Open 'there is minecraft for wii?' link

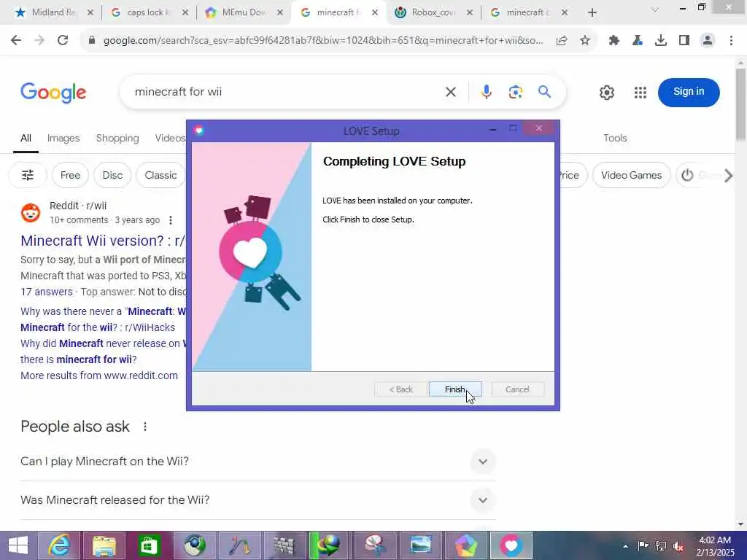coord(79,359)
